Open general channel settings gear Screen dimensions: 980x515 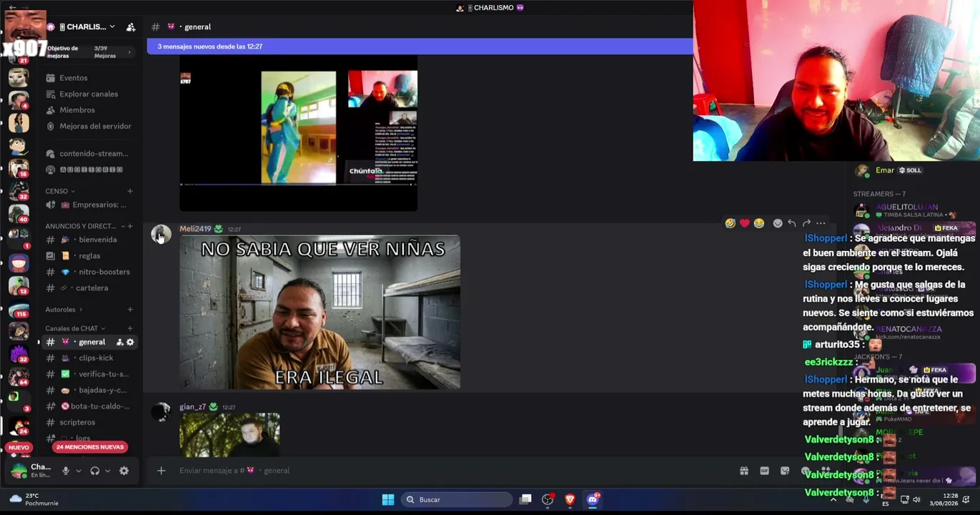pyautogui.click(x=130, y=343)
